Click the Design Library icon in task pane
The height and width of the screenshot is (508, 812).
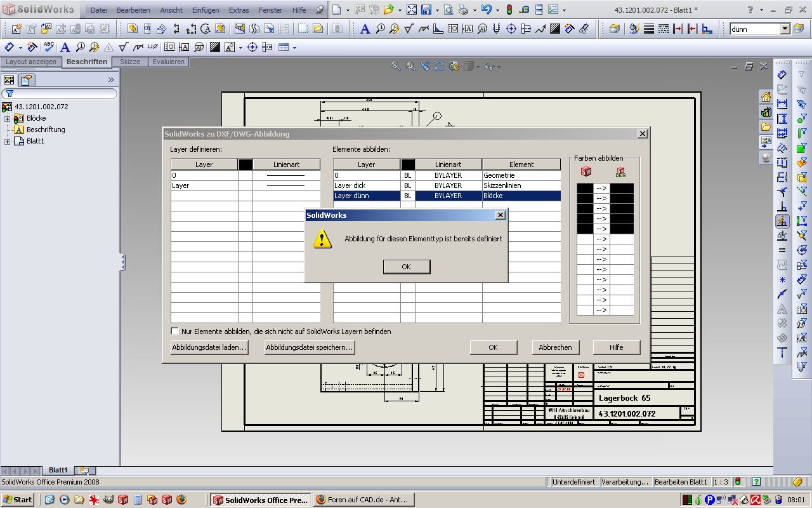coord(766,112)
